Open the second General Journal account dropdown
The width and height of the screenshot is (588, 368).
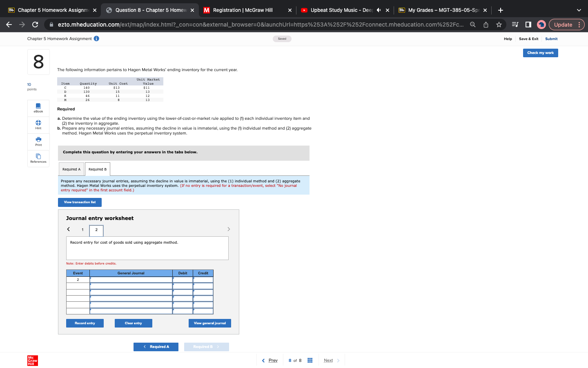[131, 286]
